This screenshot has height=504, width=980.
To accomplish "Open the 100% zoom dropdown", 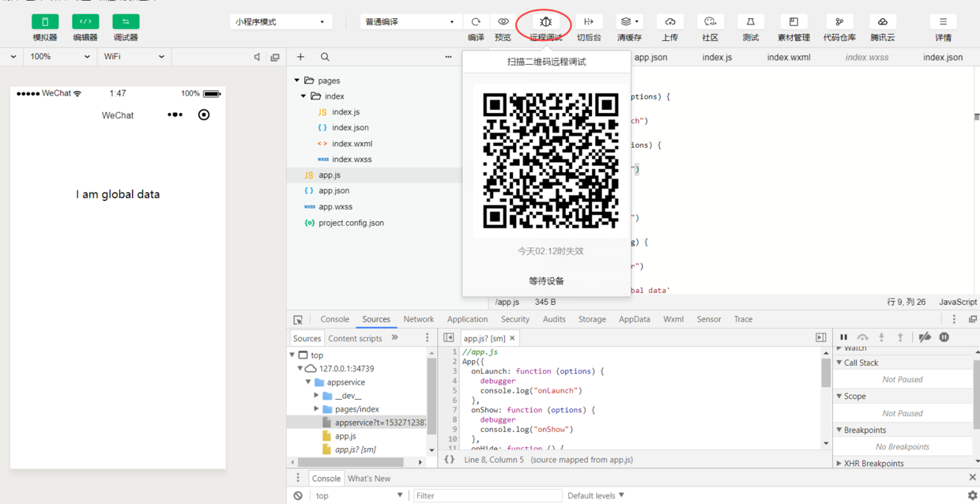I will (60, 57).
